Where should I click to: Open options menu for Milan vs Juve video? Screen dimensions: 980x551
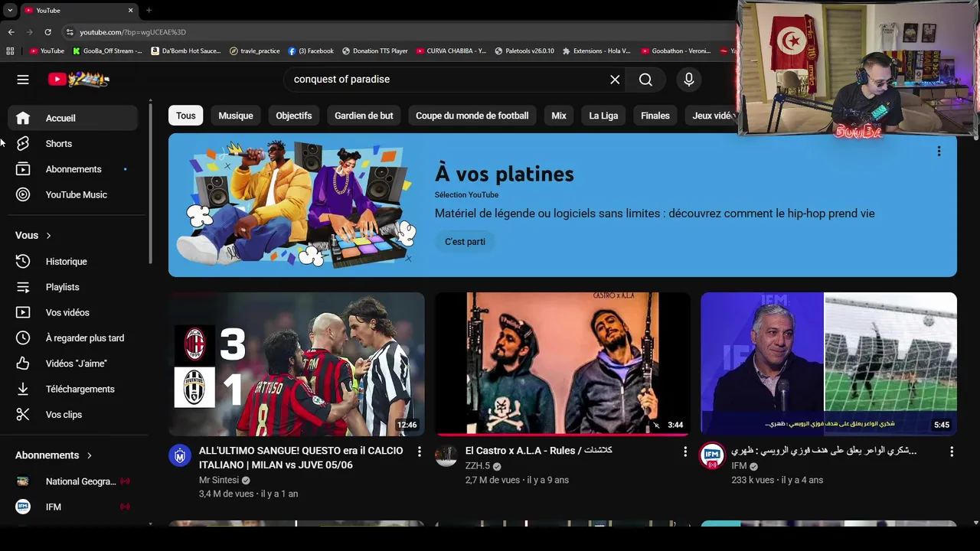pos(419,452)
